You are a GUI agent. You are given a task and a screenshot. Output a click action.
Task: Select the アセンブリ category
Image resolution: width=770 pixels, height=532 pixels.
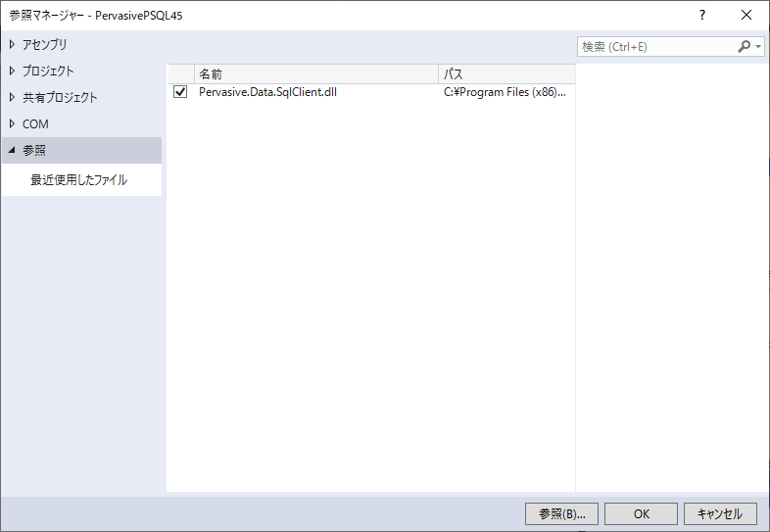tap(45, 44)
